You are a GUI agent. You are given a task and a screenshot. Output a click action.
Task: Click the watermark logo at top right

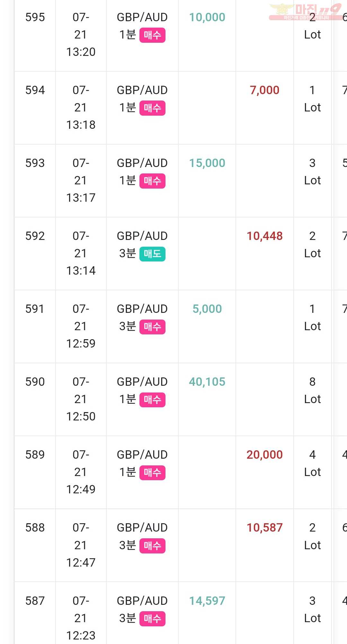click(306, 12)
